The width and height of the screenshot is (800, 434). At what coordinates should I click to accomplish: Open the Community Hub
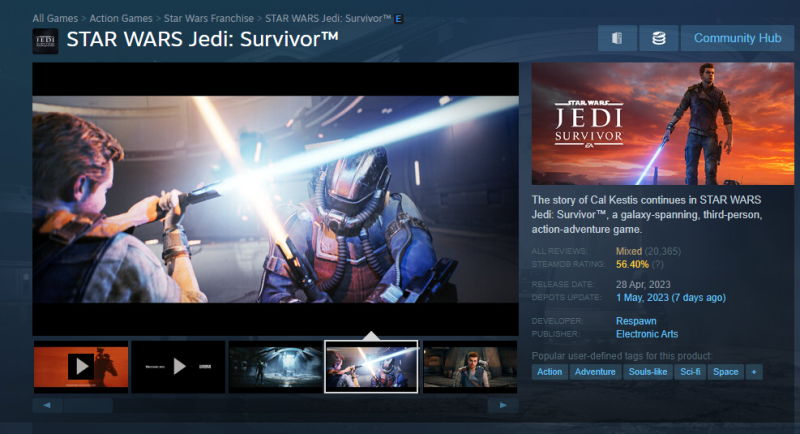point(737,38)
